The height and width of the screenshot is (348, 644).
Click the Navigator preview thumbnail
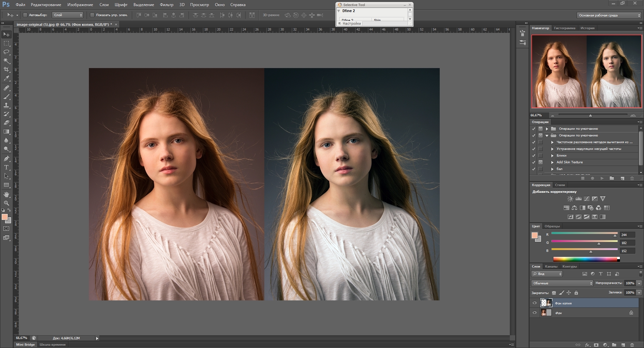(x=586, y=71)
